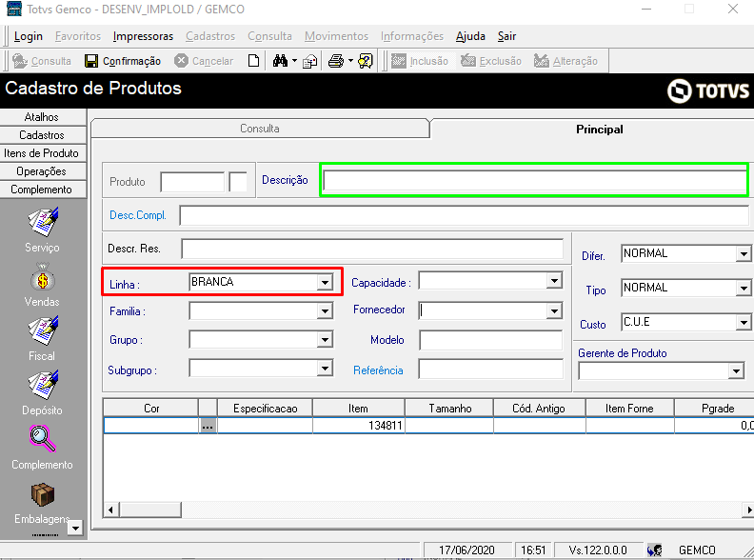Click the Descr. Res. input field
754x560 pixels.
[372, 249]
